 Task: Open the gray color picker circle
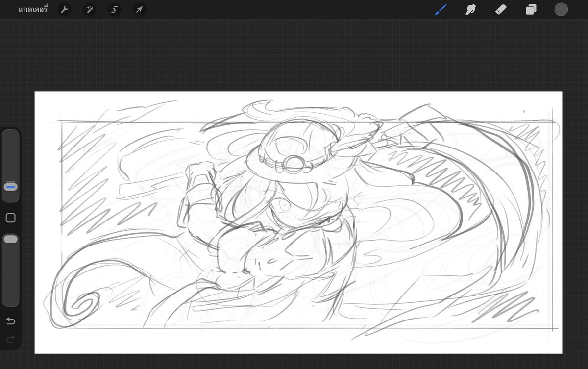[561, 9]
